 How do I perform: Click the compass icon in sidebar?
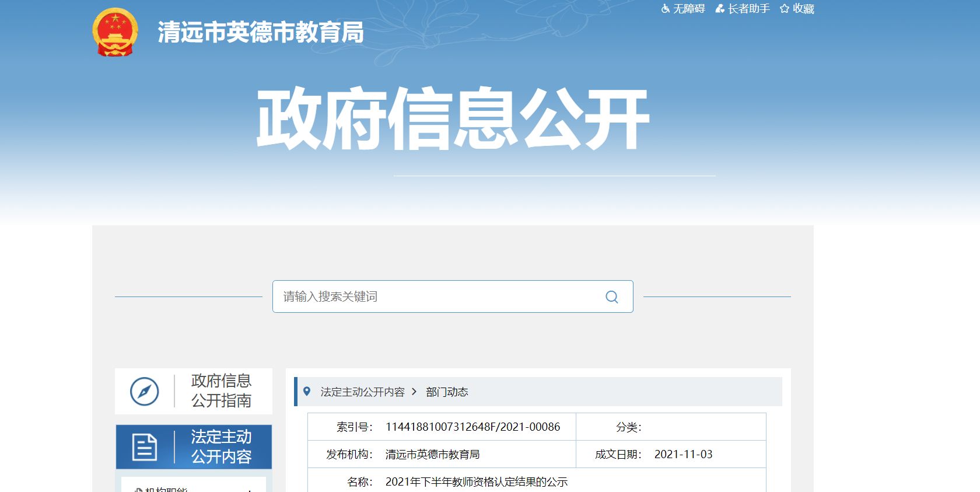point(145,391)
